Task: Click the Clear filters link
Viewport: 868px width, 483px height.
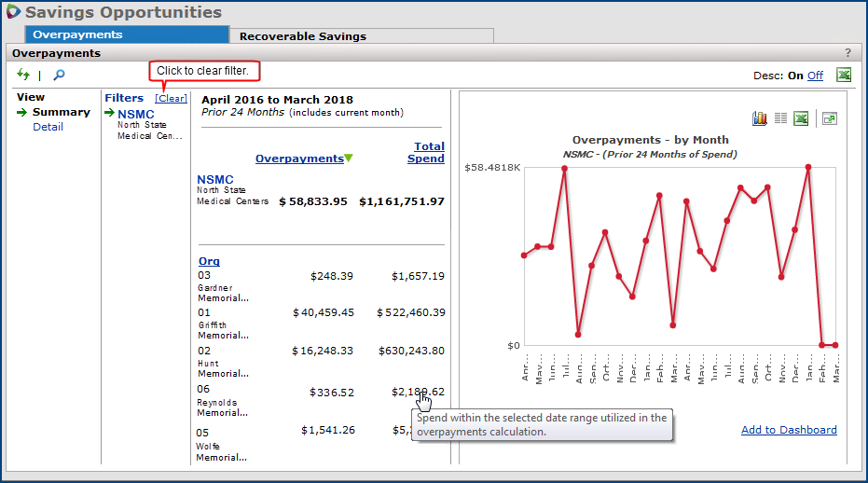Action: pos(171,98)
